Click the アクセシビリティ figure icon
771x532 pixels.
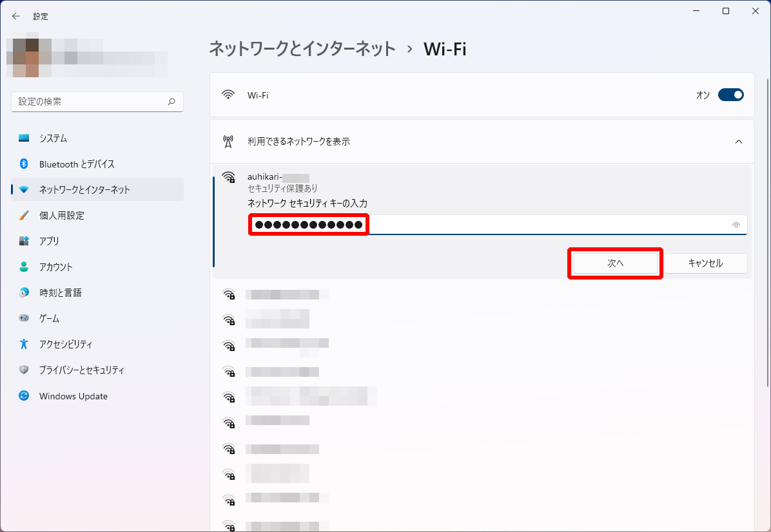(24, 344)
